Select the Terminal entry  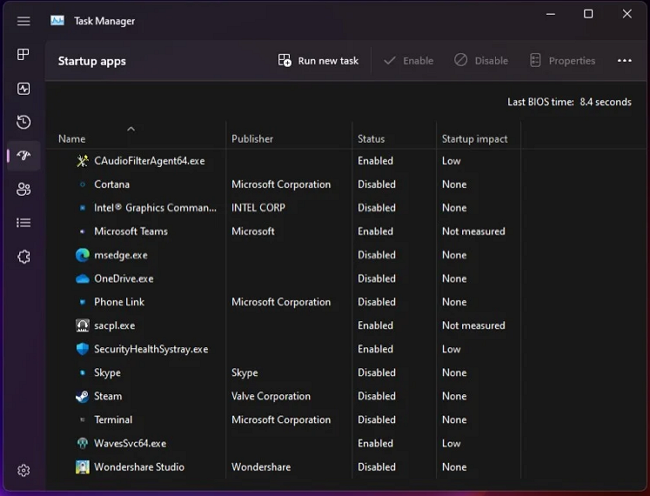113,420
